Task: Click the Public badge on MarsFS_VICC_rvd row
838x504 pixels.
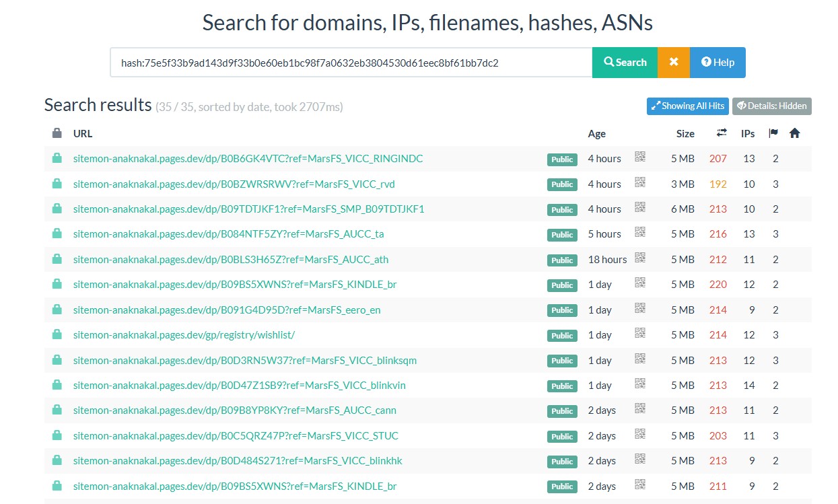Action: point(562,184)
